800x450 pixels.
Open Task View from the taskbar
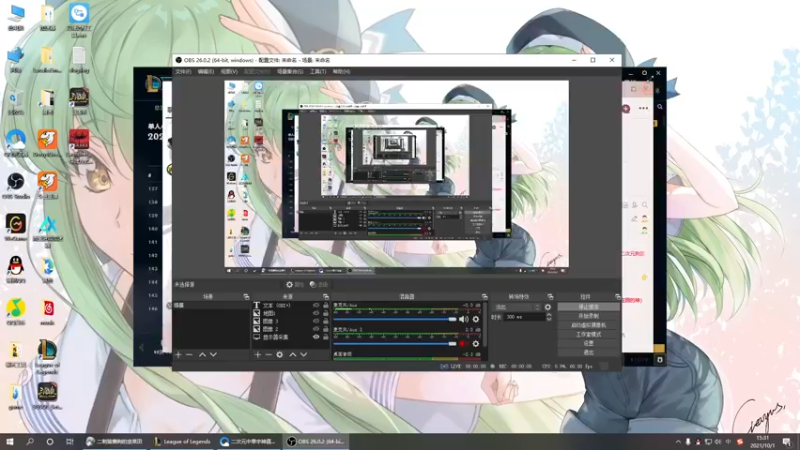[70, 441]
